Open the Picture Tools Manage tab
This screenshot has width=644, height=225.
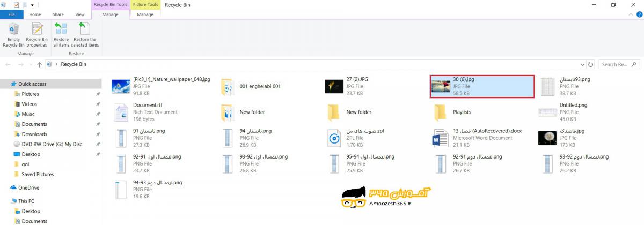coord(145,15)
